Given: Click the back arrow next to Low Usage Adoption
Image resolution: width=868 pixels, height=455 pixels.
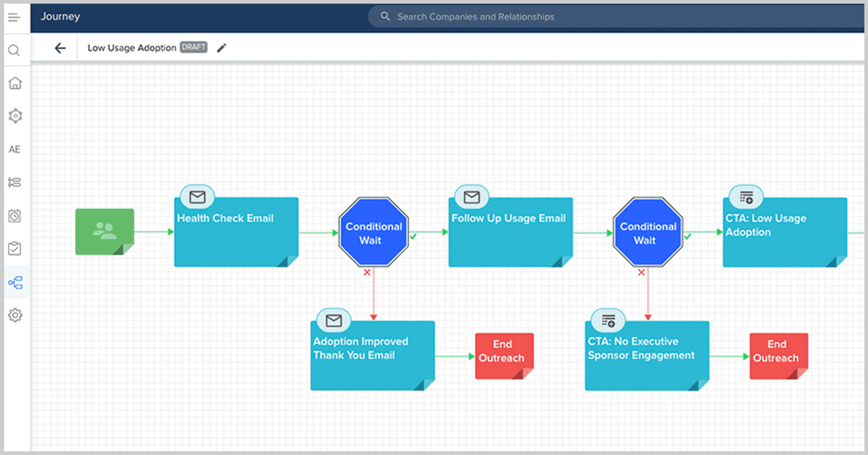Looking at the screenshot, I should [x=60, y=48].
